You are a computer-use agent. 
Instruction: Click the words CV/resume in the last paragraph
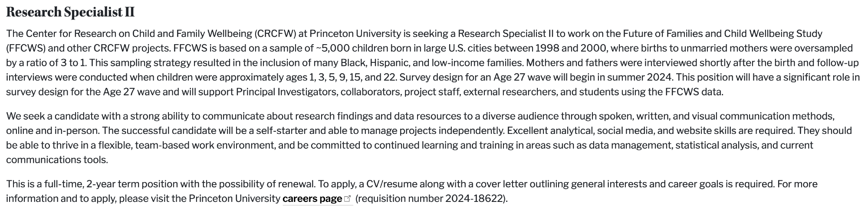(392, 184)
